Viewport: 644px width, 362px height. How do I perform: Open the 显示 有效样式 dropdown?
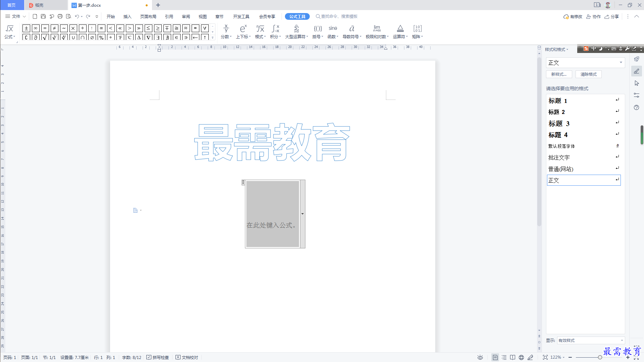tap(591, 340)
